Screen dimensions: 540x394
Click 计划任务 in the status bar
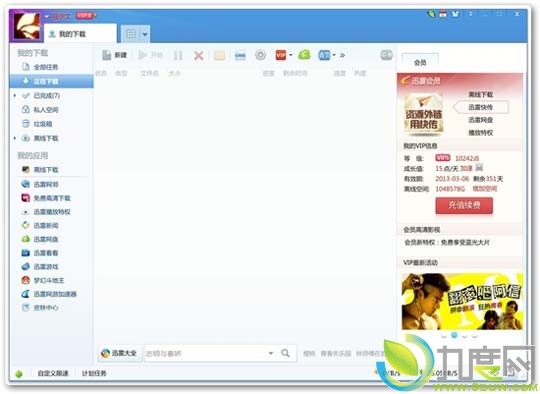tap(94, 373)
